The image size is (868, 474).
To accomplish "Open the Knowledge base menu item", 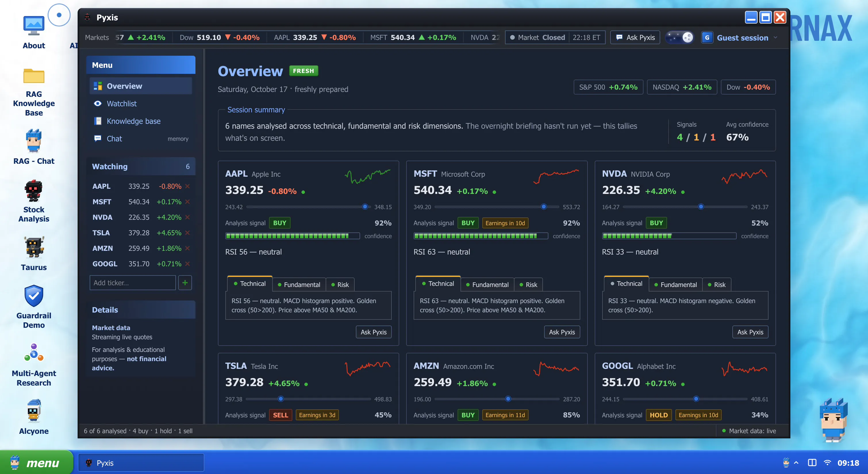I will pos(141,121).
